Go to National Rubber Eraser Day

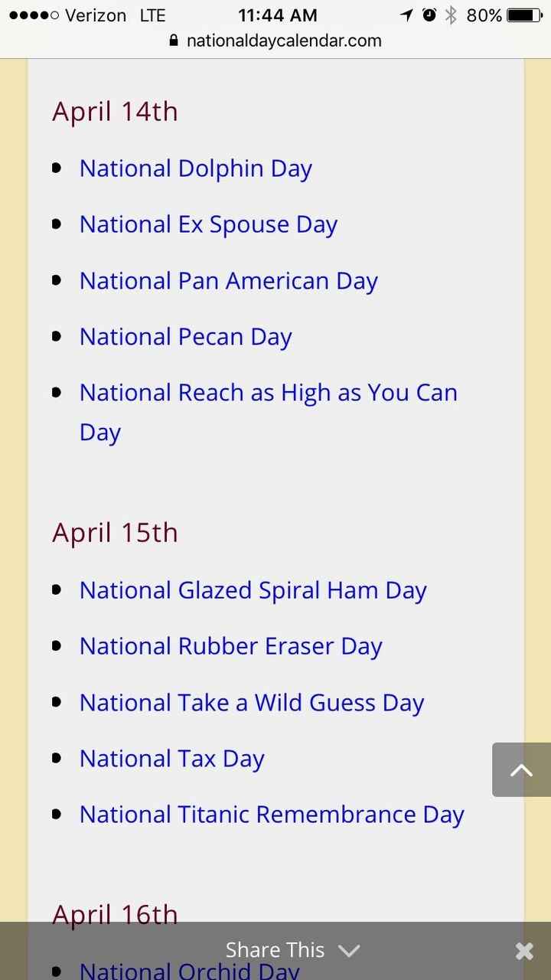tap(230, 646)
